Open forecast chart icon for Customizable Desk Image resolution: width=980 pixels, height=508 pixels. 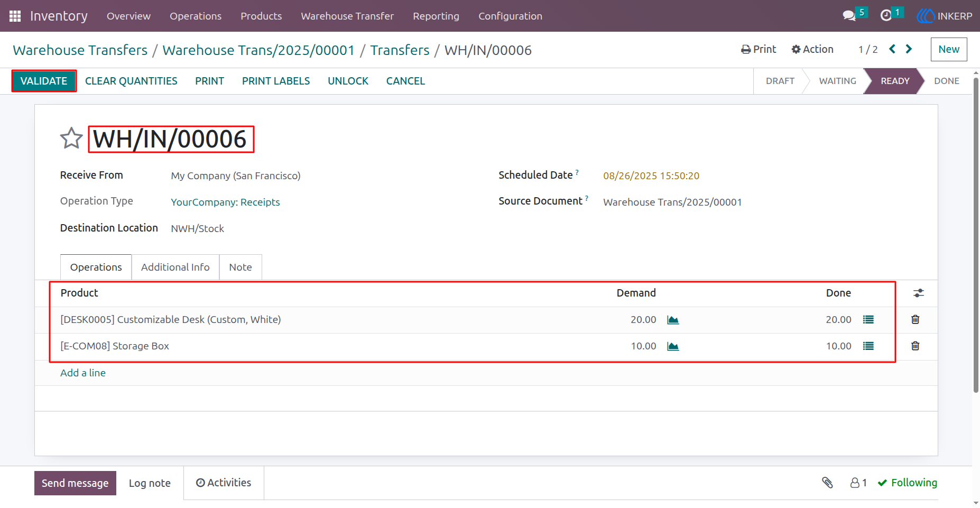(x=673, y=320)
